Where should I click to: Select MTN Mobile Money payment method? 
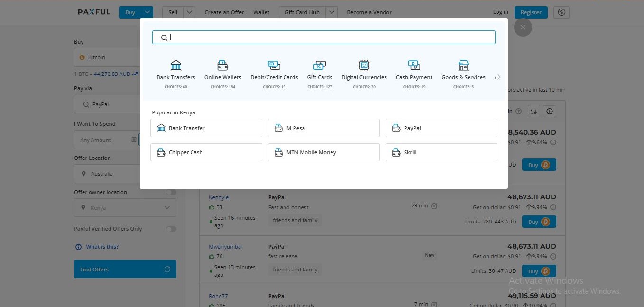click(324, 152)
